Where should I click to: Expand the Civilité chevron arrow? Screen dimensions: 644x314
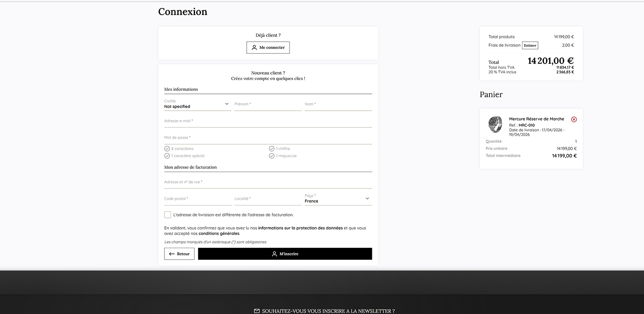(227, 104)
